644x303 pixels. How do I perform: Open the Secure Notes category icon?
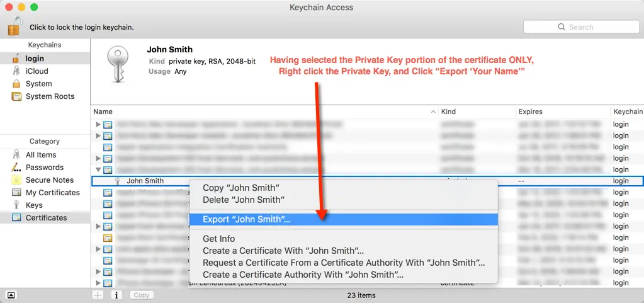coord(16,180)
